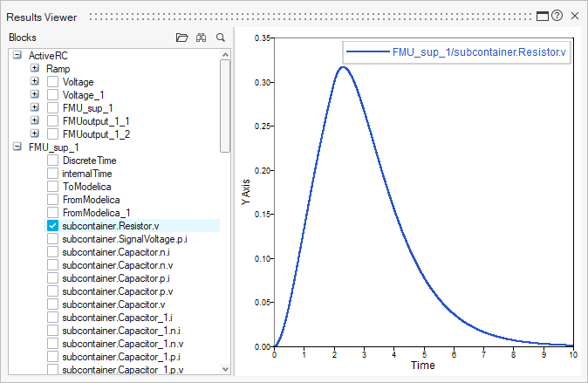Screen dimensions: 588x383
Task: Collapse the ActiveRC tree node
Action: click(17, 56)
